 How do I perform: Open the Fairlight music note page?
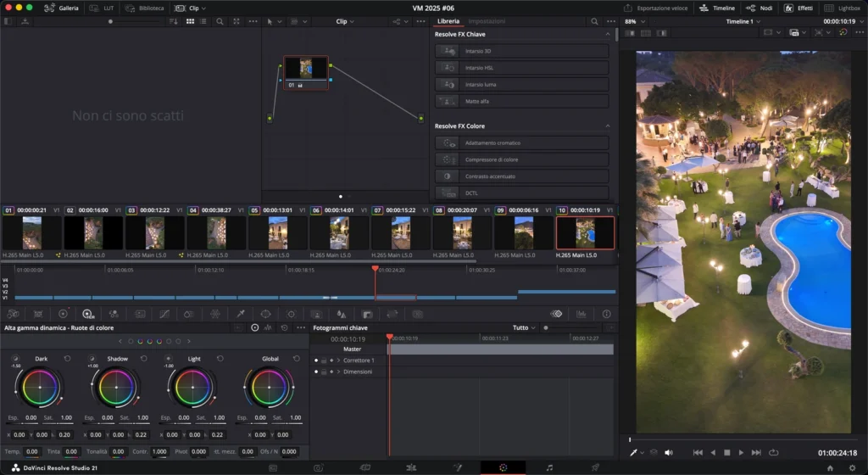click(x=549, y=468)
